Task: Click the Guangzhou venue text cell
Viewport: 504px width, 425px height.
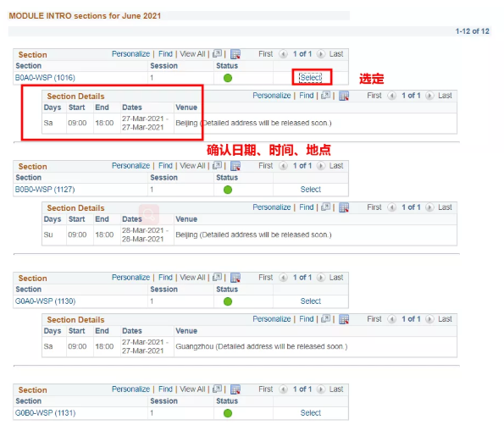Action: tap(262, 346)
